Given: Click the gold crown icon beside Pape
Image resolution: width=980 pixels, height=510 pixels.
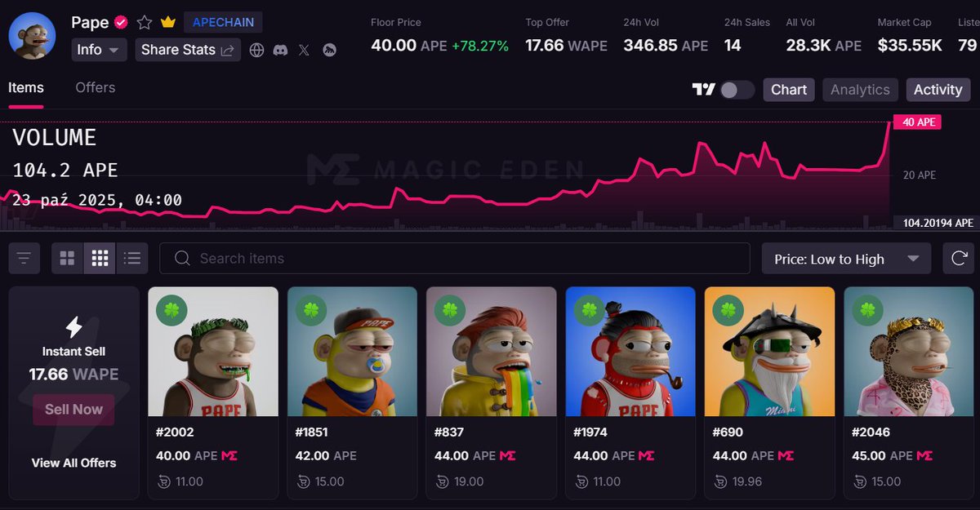Looking at the screenshot, I should 168,23.
